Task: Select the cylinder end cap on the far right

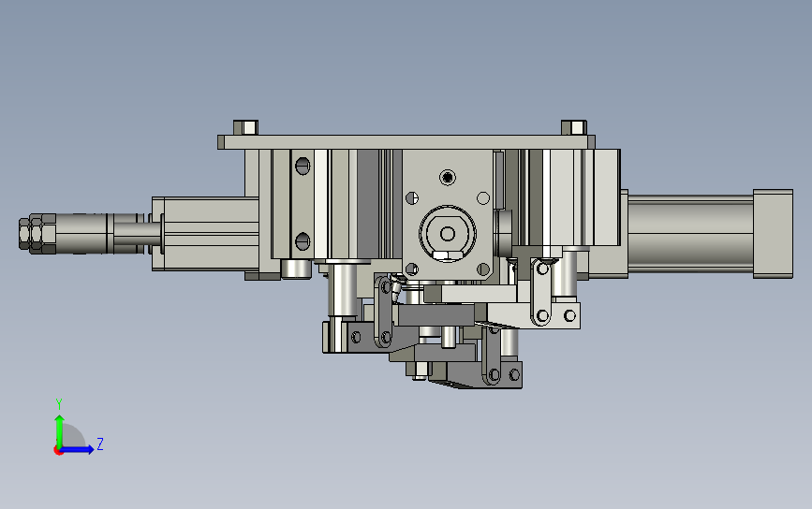Action: pyautogui.click(x=773, y=234)
